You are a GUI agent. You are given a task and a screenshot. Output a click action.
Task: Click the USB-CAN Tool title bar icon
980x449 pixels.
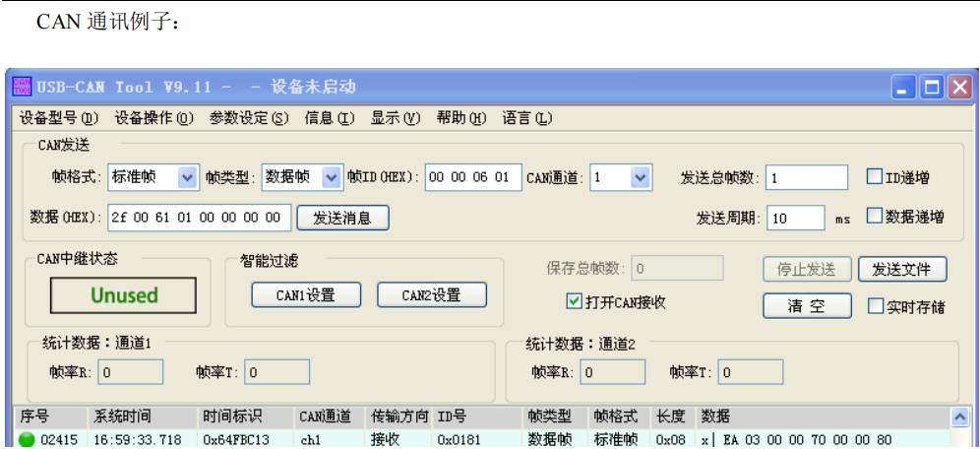(x=22, y=87)
